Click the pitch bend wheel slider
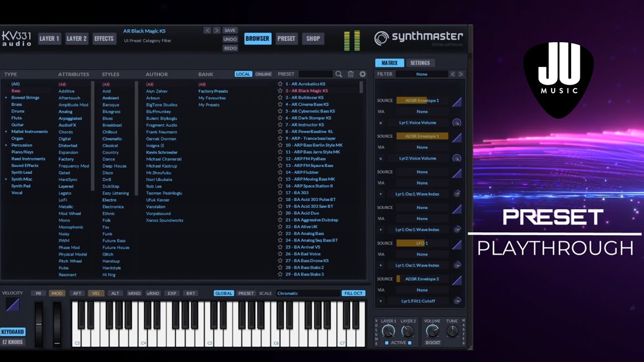Viewport: 644px width, 362px height. [x=38, y=324]
